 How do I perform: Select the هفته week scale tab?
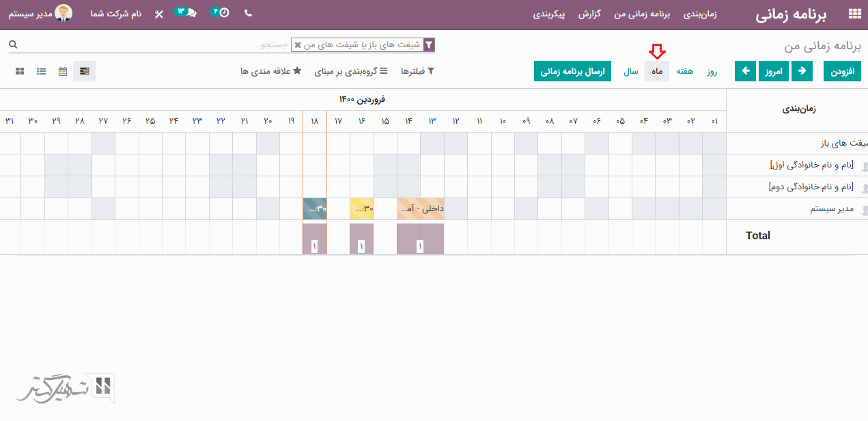(x=685, y=71)
